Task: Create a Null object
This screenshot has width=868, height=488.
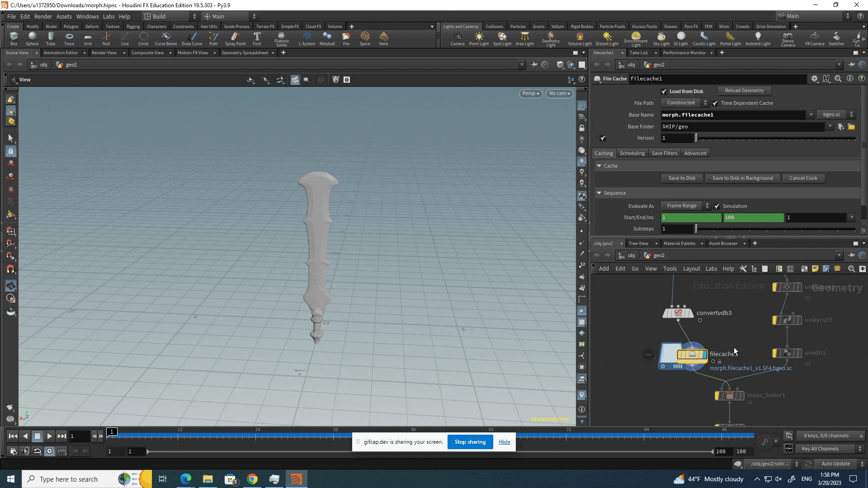Action: pos(106,38)
